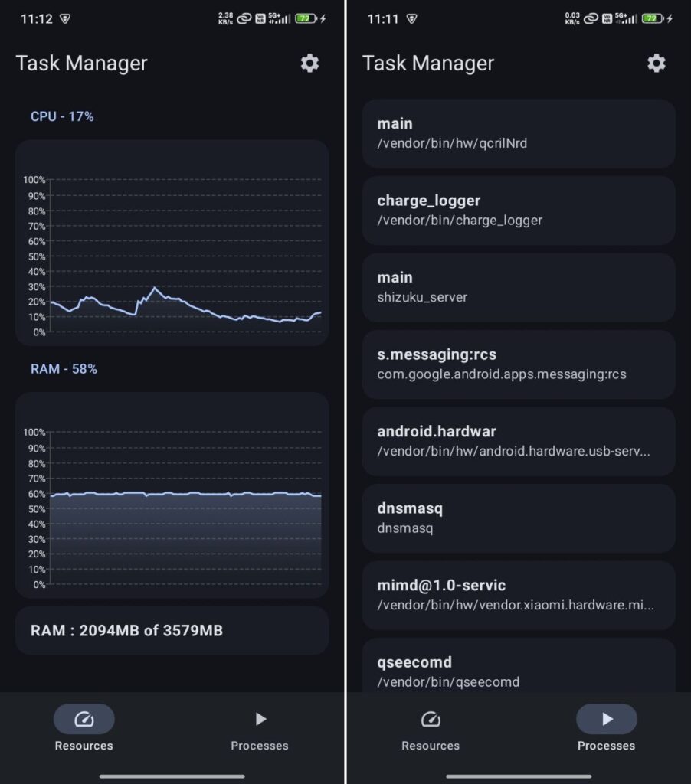Tap path text /vendor/bin/qseecomd

tap(448, 682)
